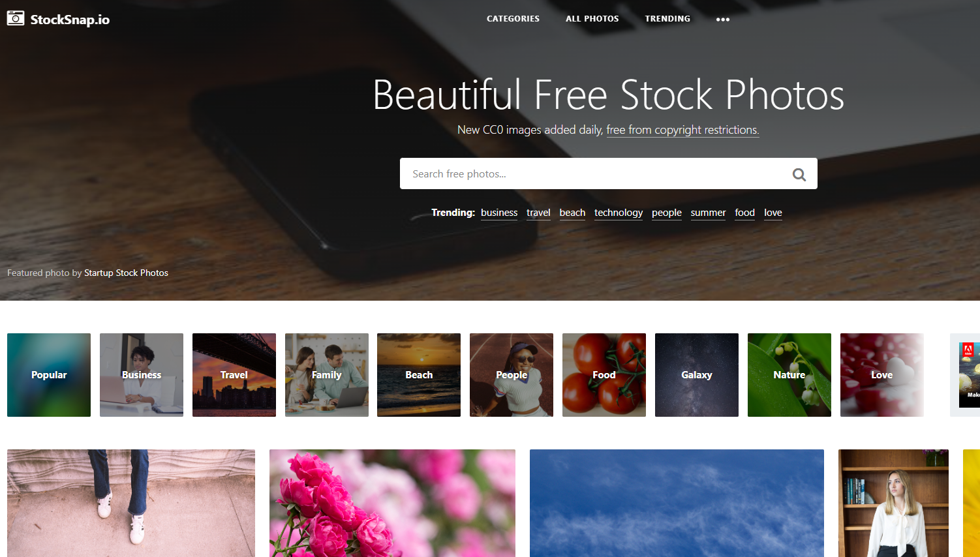980x557 pixels.
Task: Open the Categories menu
Action: pyautogui.click(x=513, y=19)
